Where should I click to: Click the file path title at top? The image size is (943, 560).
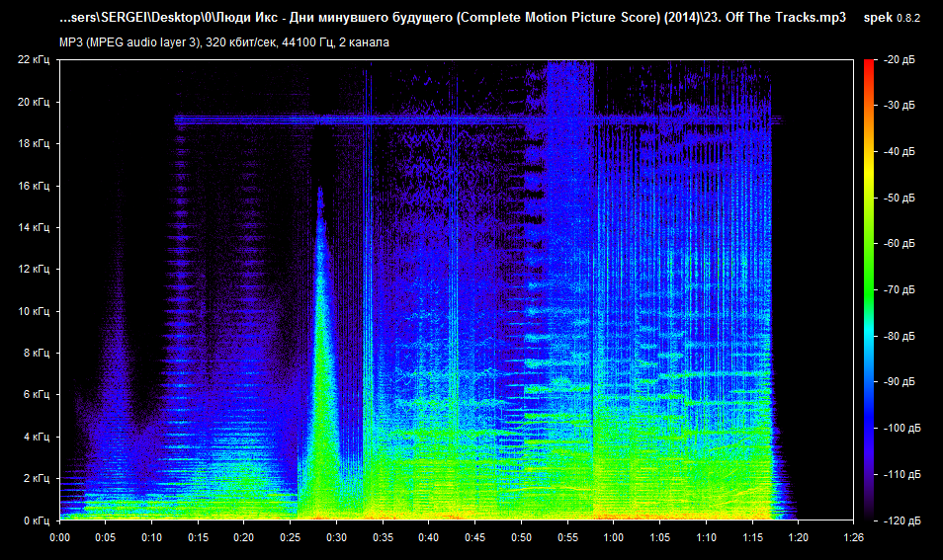point(453,19)
